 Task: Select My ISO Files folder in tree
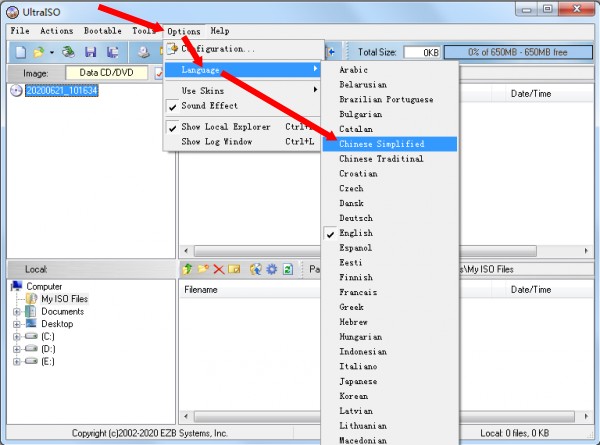point(64,298)
